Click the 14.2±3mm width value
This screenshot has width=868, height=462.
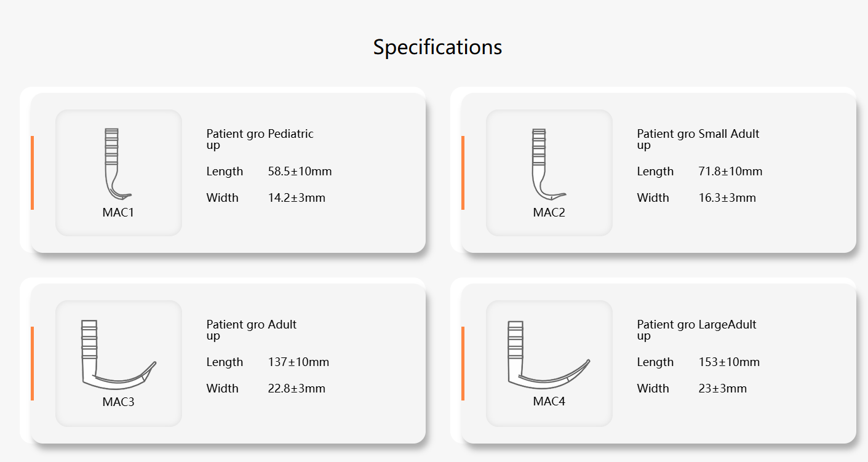point(297,198)
